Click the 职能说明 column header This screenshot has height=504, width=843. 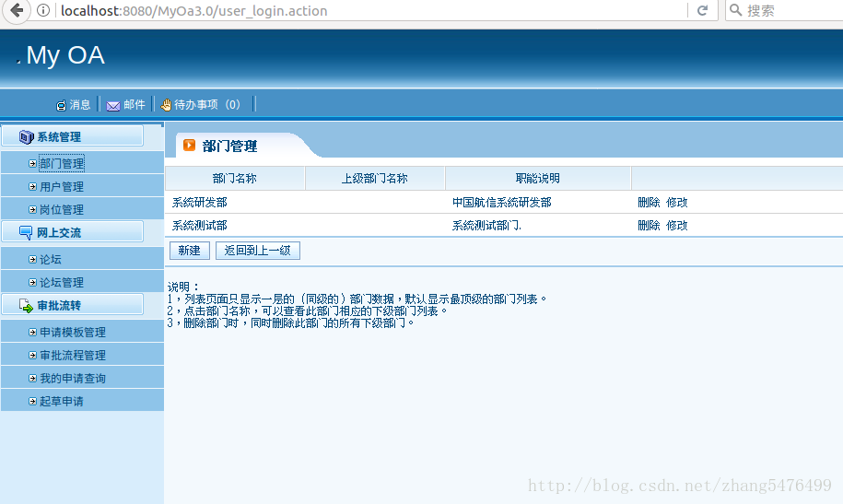[538, 179]
